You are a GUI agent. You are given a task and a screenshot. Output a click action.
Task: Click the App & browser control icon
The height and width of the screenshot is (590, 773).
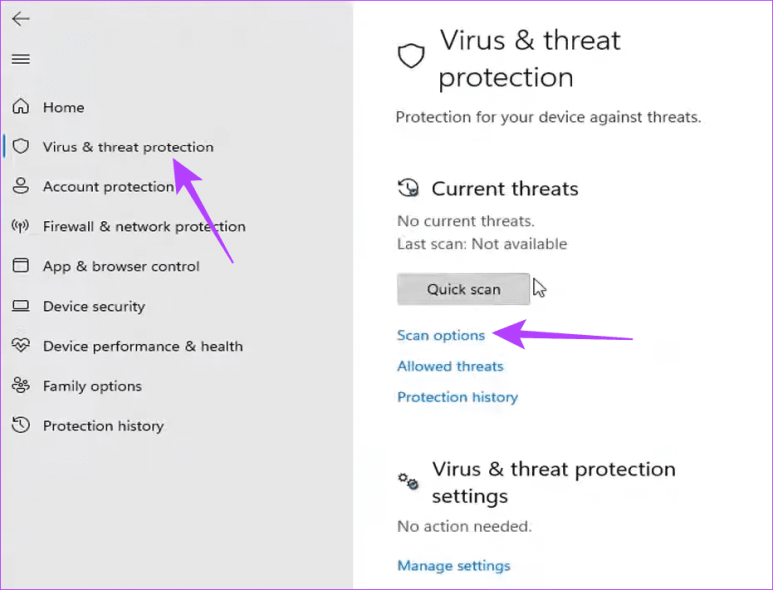[20, 266]
